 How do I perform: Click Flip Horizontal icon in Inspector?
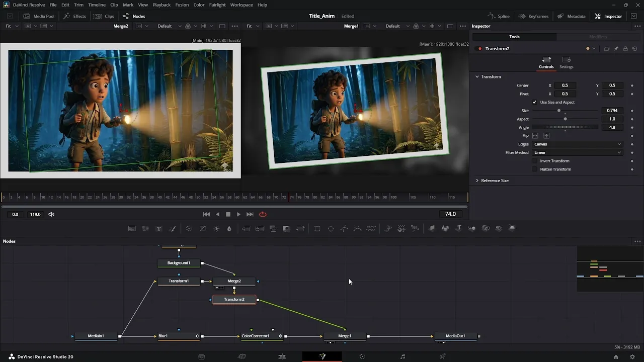(535, 136)
